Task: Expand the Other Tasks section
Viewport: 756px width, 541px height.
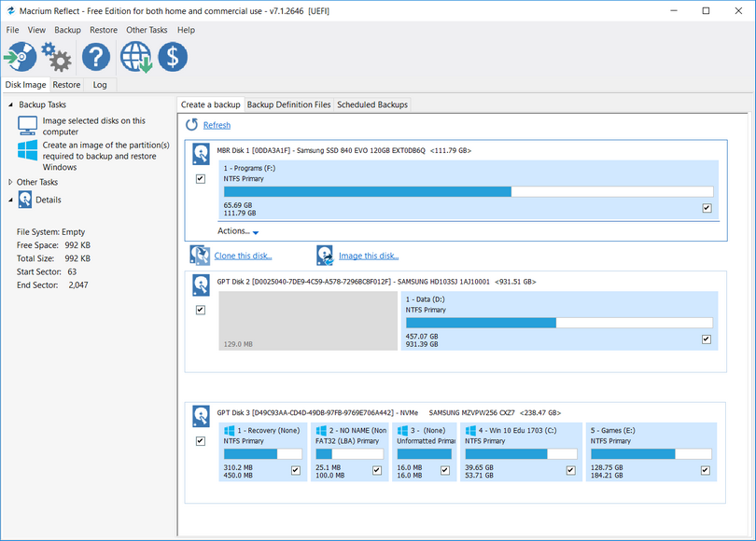Action: [x=10, y=182]
